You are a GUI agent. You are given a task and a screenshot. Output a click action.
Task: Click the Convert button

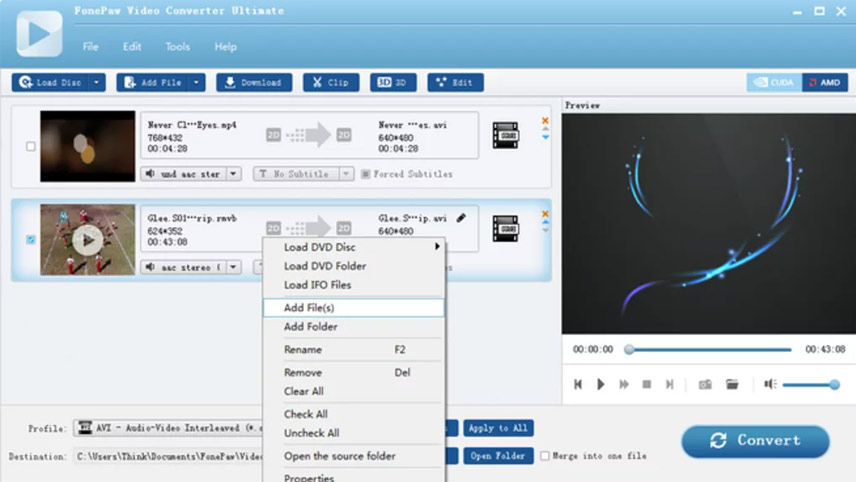pyautogui.click(x=756, y=441)
